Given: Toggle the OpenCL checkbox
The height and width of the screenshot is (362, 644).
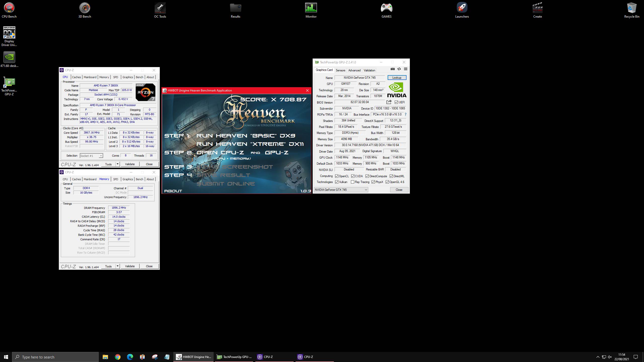Looking at the screenshot, I should click(337, 176).
